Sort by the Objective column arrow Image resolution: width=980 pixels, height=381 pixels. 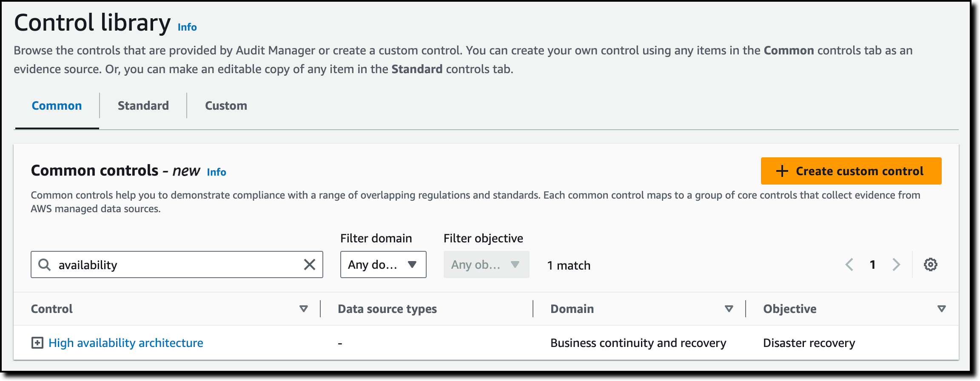941,309
